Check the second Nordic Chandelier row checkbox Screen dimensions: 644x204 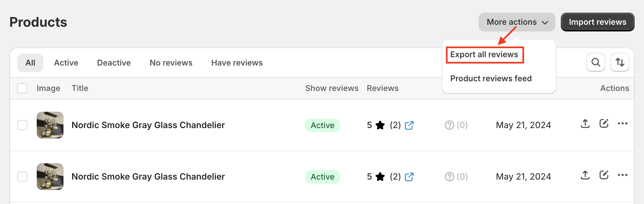(x=22, y=177)
